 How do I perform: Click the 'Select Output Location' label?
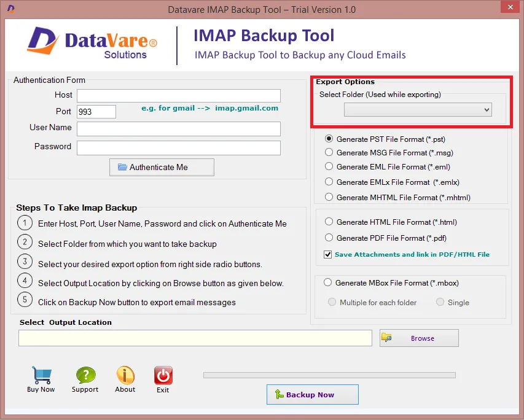click(x=66, y=322)
